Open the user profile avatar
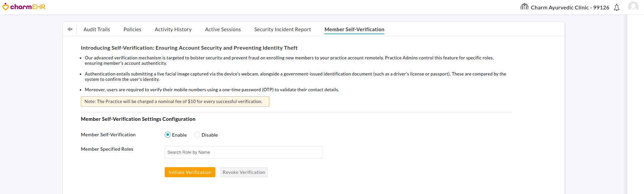644x194 pixels. pos(633,6)
